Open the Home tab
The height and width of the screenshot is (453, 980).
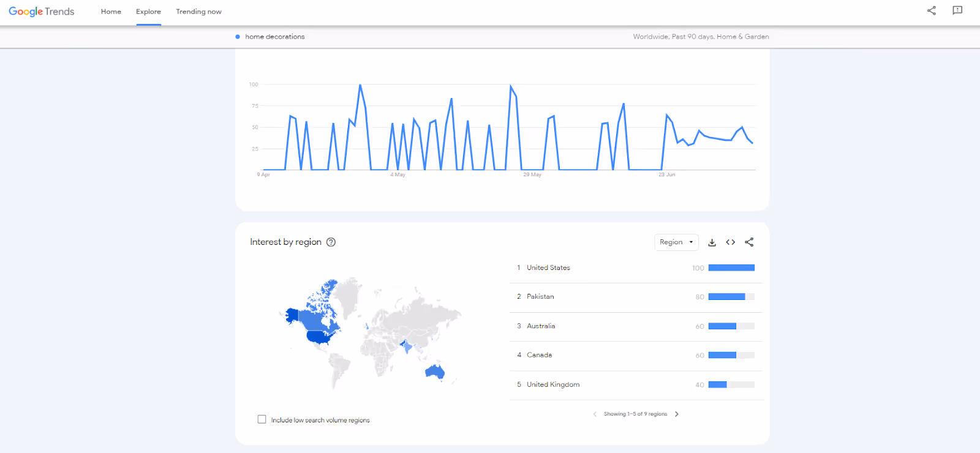(x=111, y=12)
